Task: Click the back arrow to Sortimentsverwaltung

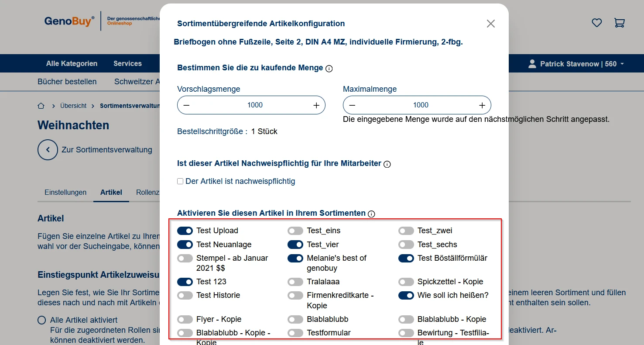Action: click(x=48, y=150)
